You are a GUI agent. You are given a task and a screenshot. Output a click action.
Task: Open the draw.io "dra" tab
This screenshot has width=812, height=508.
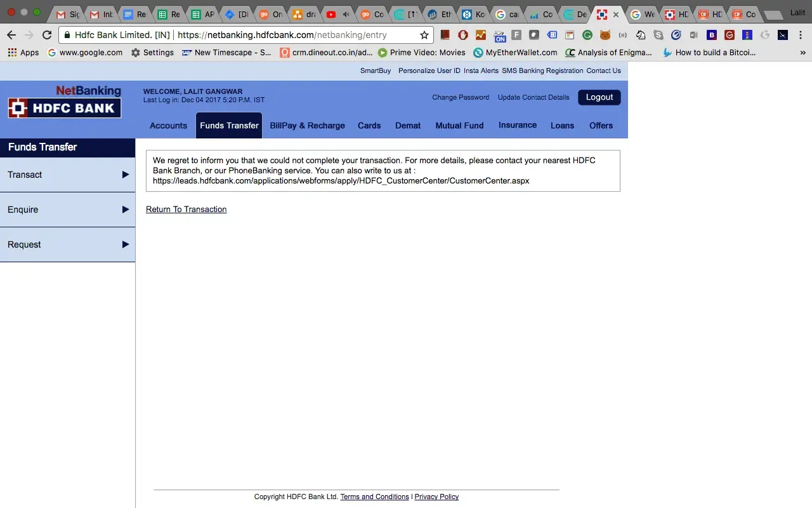[x=304, y=14]
